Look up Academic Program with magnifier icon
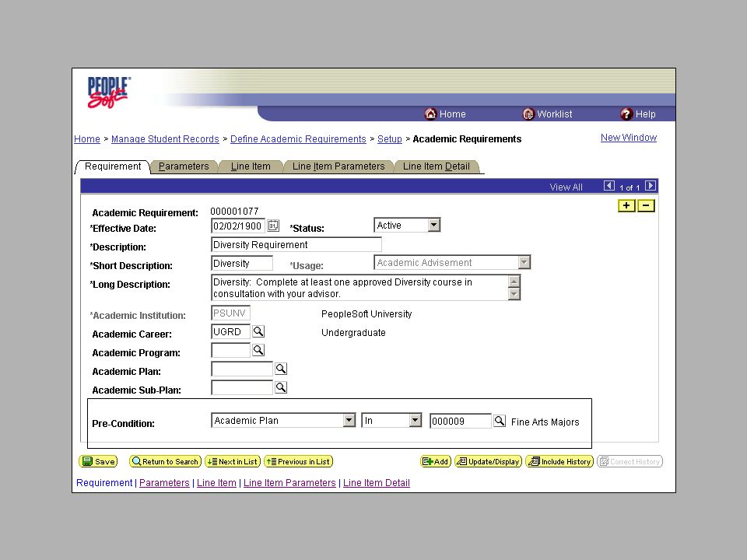The image size is (747, 560). (x=258, y=350)
